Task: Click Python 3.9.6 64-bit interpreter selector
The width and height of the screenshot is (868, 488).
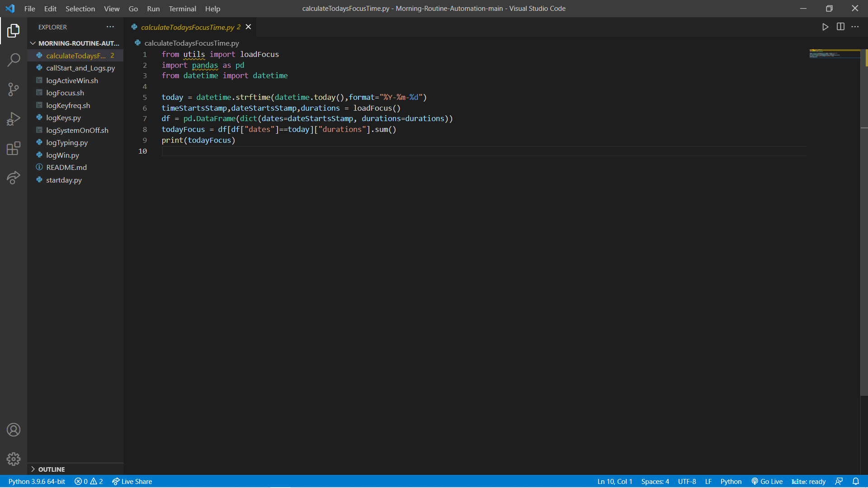Action: (x=37, y=482)
